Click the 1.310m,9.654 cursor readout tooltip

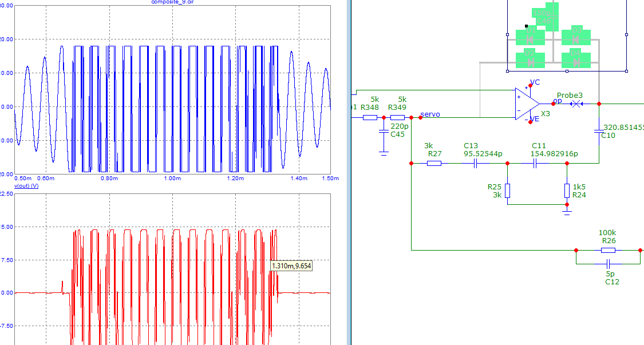pos(291,265)
